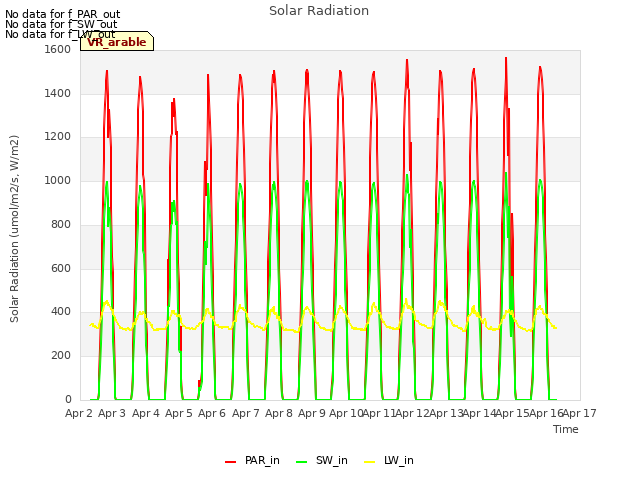This screenshot has height=480, width=640.
Task: Click the yellow LW_in legend swatch
Action: point(369,462)
